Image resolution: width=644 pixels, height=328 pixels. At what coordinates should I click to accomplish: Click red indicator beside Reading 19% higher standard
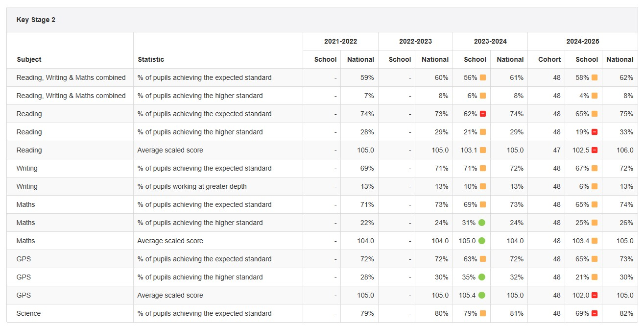pyautogui.click(x=595, y=132)
